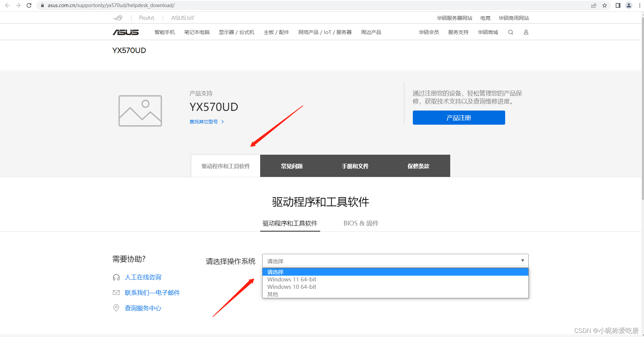Click the ASUS logo
The width and height of the screenshot is (644, 337).
pyautogui.click(x=126, y=32)
